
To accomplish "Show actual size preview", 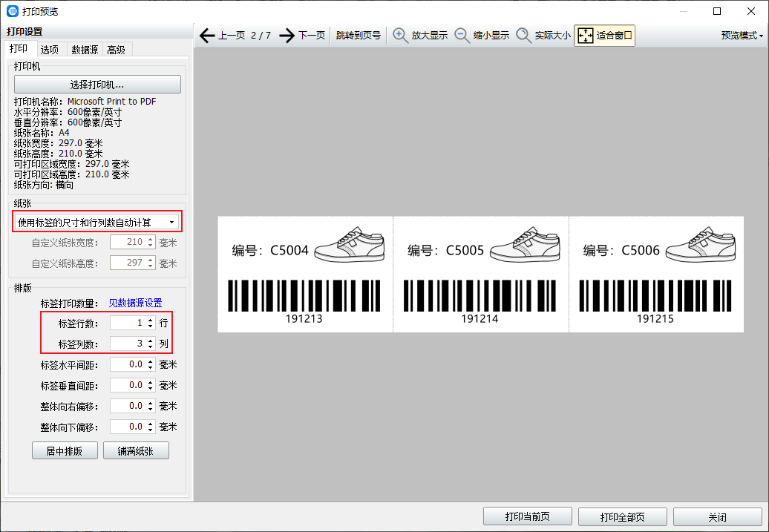I will click(x=543, y=36).
